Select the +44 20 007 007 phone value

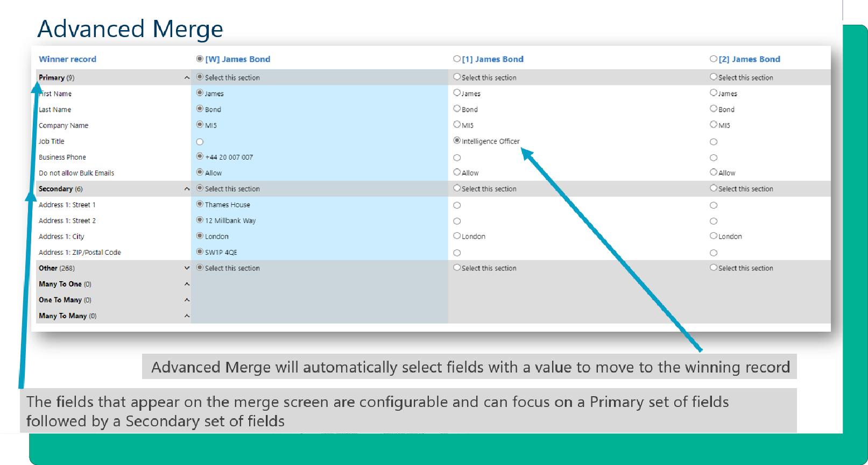pos(200,156)
